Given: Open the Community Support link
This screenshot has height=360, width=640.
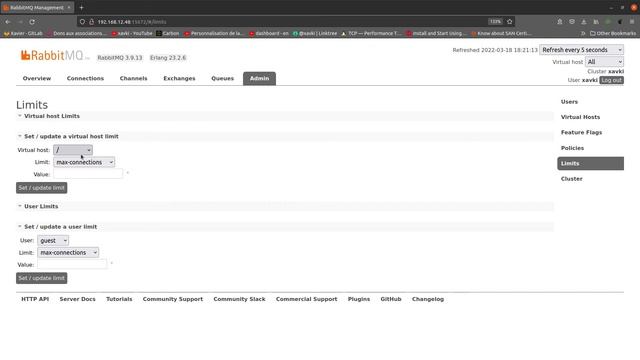Looking at the screenshot, I should (x=173, y=299).
